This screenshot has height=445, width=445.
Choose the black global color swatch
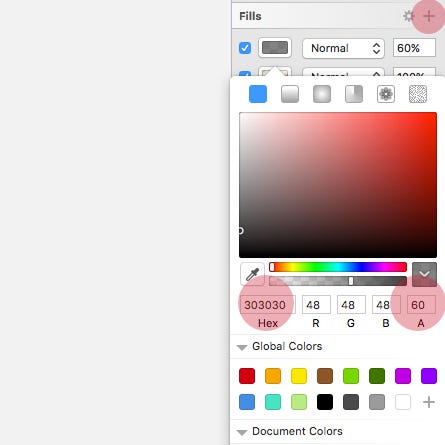click(325, 402)
